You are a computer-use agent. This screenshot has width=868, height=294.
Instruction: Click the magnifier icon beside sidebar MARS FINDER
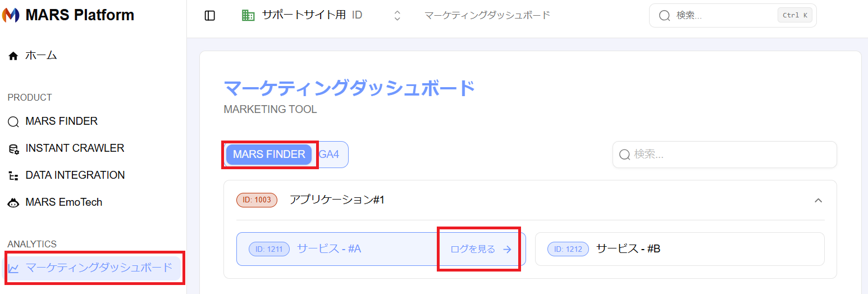[13, 122]
